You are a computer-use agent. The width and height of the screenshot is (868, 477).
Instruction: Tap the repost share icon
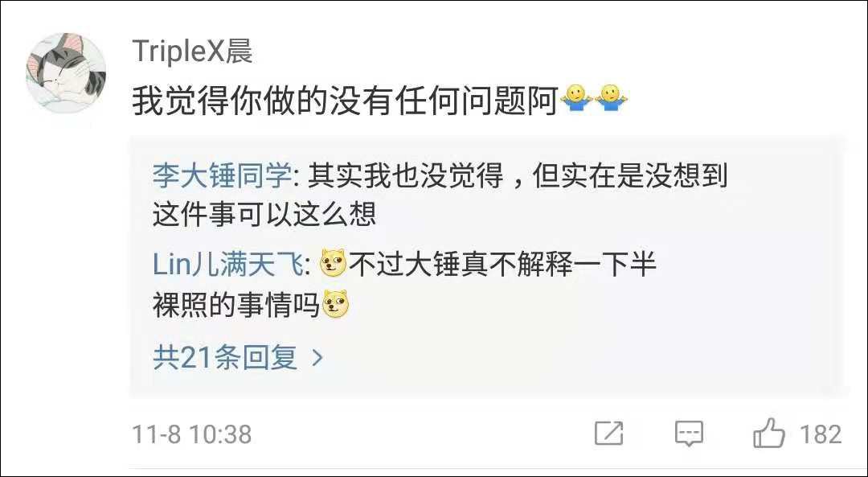[609, 434]
